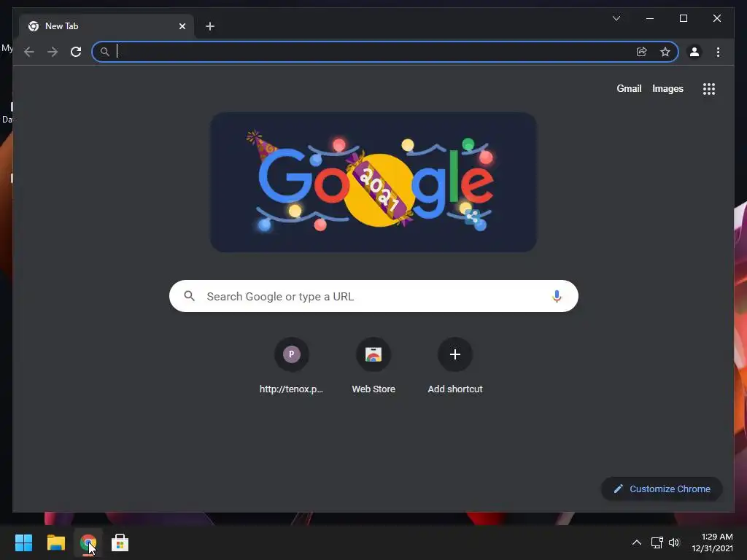Open the Web Store shortcut
Image resolution: width=747 pixels, height=560 pixels.
pyautogui.click(x=373, y=367)
